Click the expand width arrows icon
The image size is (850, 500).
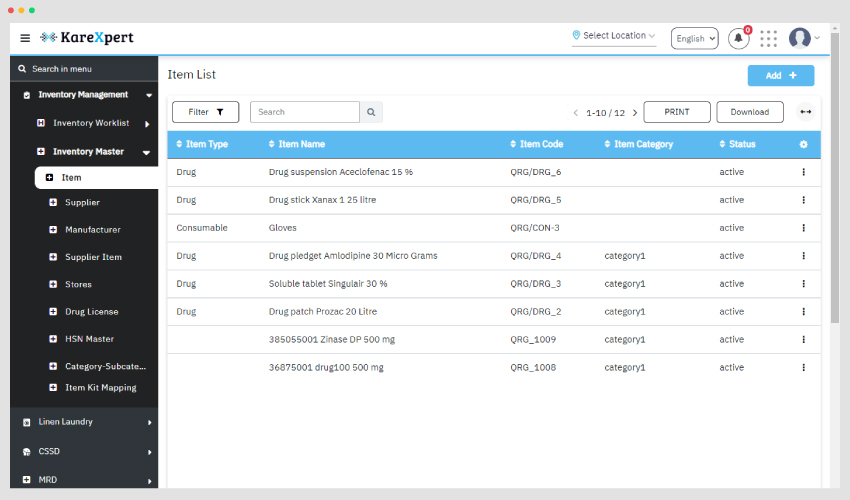click(x=806, y=112)
